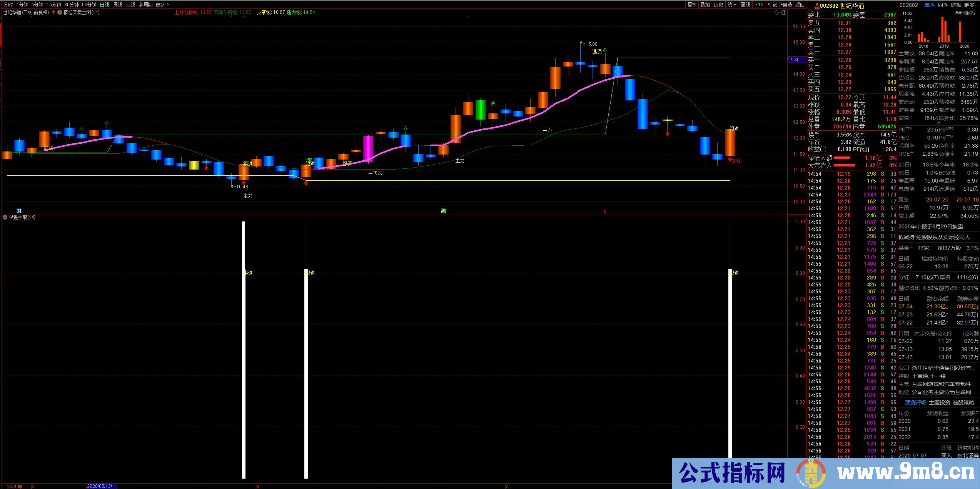
Task: Click the red 加仓 up-arrow marker
Action: [730, 160]
